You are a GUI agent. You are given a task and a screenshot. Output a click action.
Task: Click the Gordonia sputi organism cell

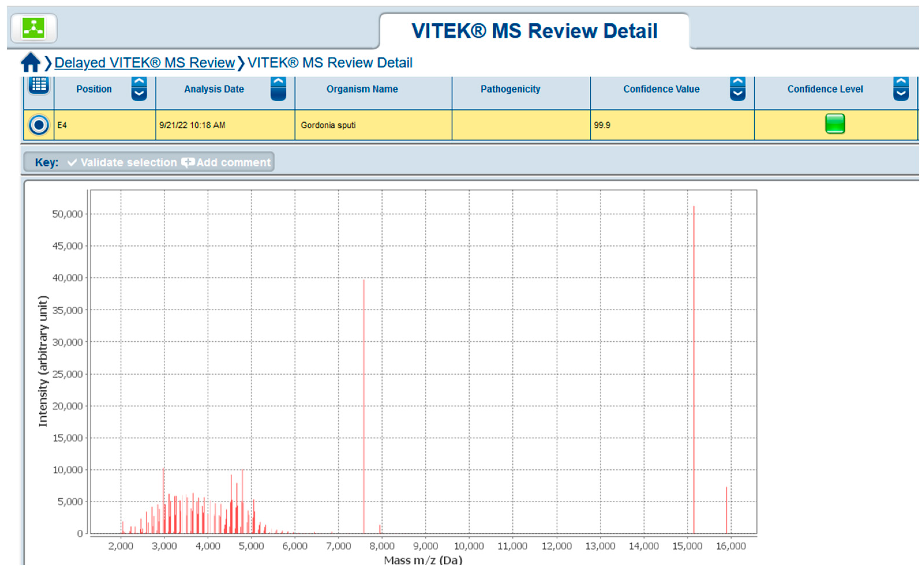(328, 125)
